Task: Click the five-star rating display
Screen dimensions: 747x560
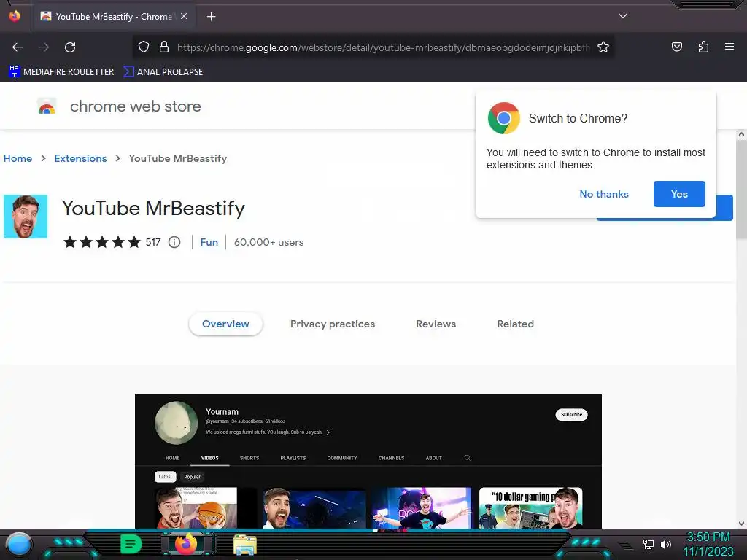Action: pos(102,242)
